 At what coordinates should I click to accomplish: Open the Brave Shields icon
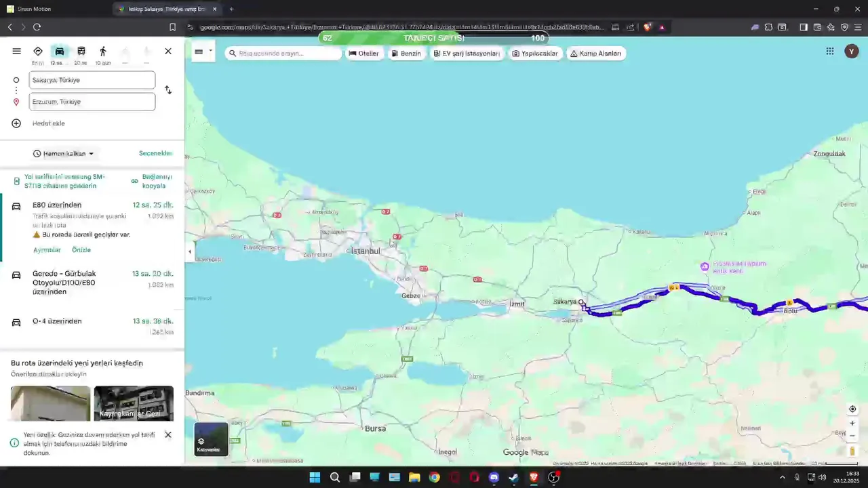point(648,27)
